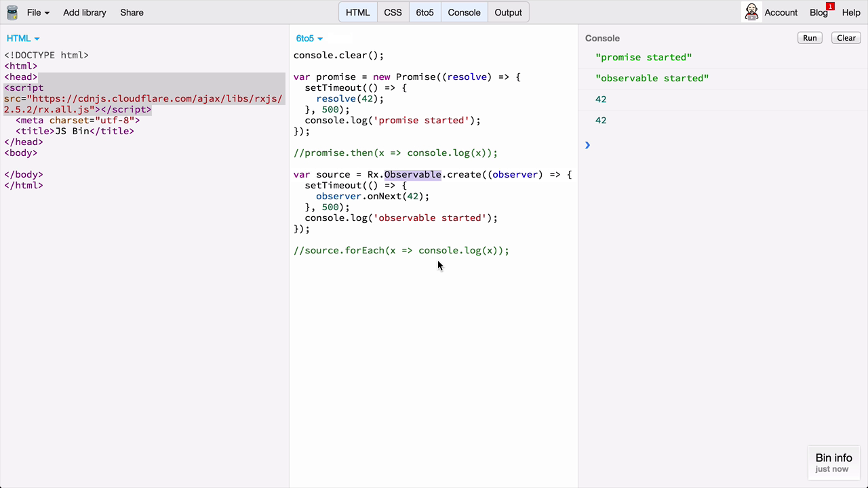Click the highlighted Observable word
This screenshot has width=868, height=488.
click(412, 175)
